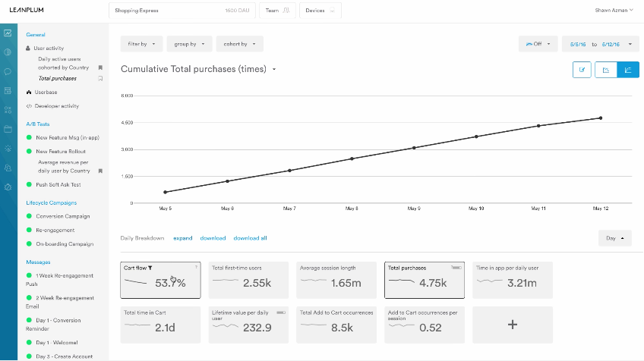Select the Average session length tile
Viewport: 644px width, 361px height.
336,280
